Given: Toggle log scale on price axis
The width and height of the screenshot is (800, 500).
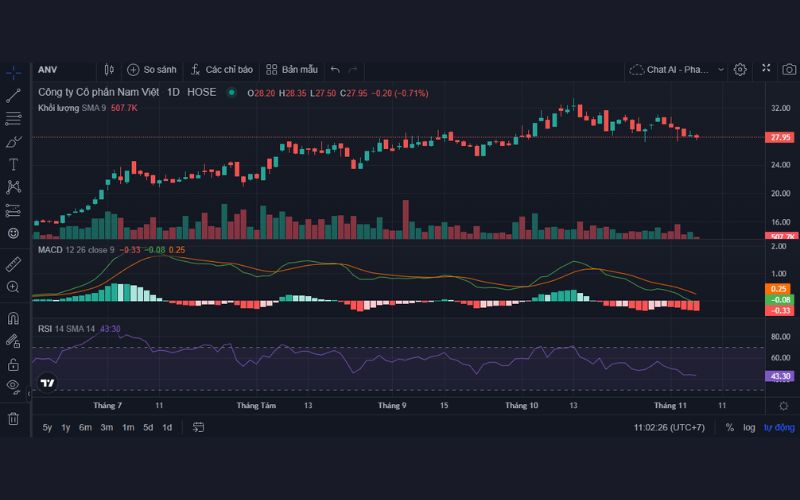Looking at the screenshot, I should (749, 427).
